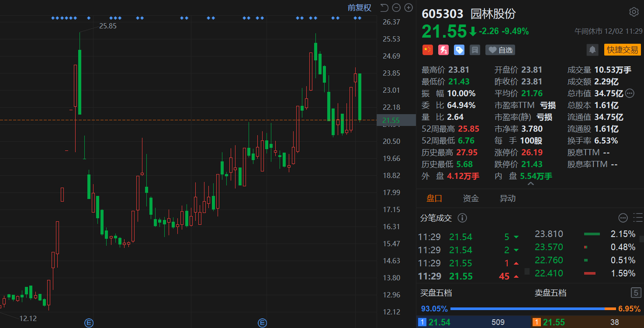Open 总市值 more options ellipsis

630,93
